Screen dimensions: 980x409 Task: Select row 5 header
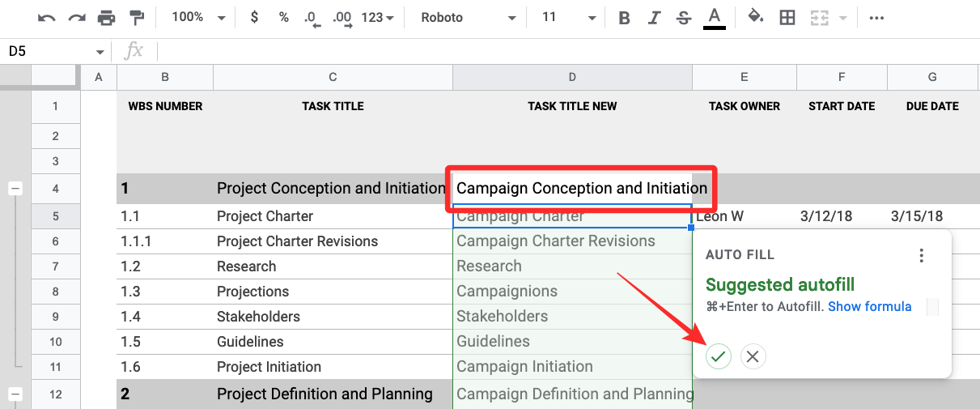(56, 216)
